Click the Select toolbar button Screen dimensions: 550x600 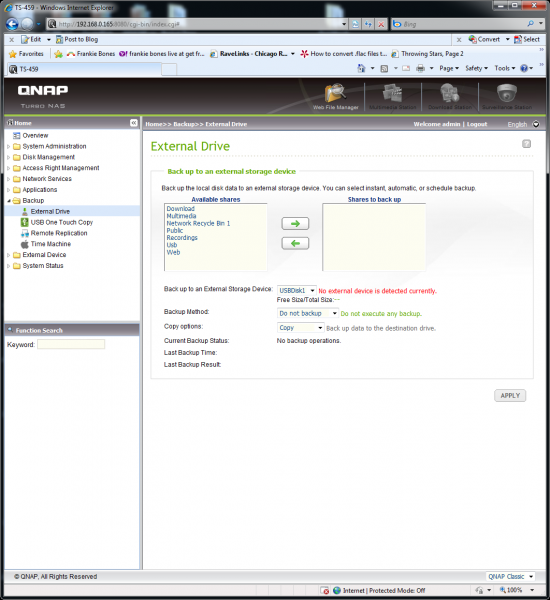pos(527,39)
